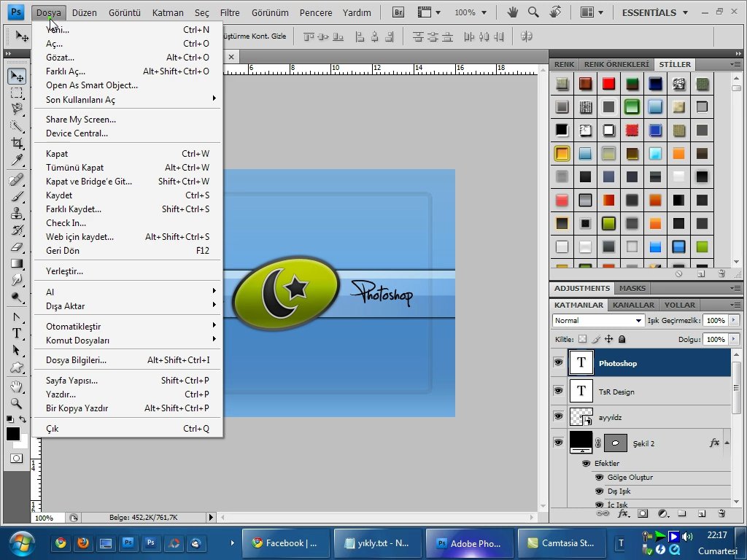Open the Filtre menu
Image resolution: width=747 pixels, height=560 pixels.
click(230, 12)
